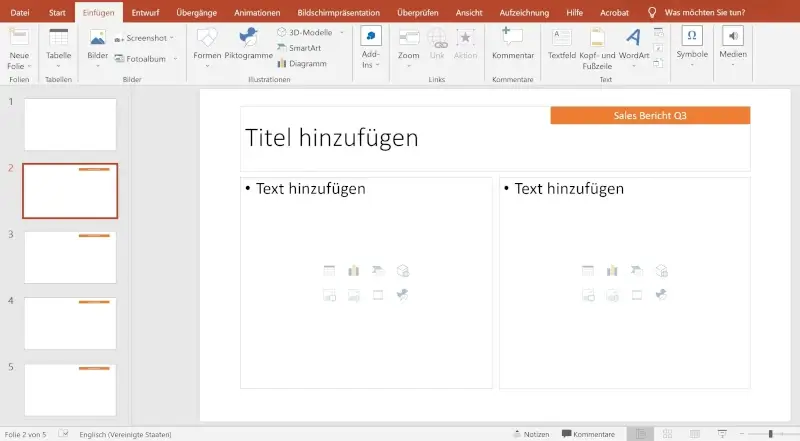This screenshot has height=441, width=800.
Task: Click the spell check status bar icon
Action: pyautogui.click(x=63, y=434)
